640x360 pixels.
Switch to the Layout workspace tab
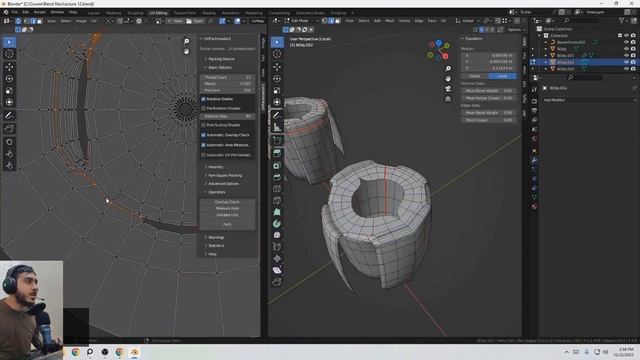(93, 13)
